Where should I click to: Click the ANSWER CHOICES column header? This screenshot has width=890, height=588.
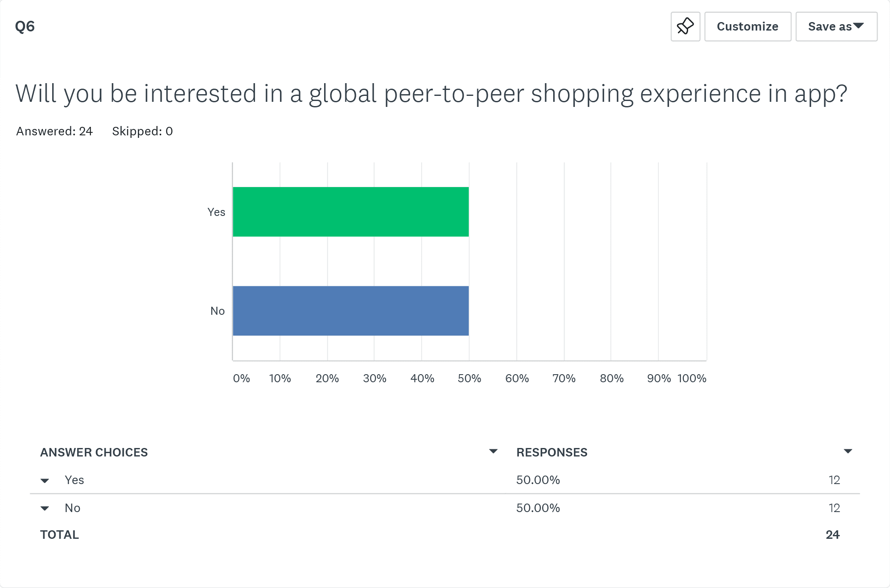94,452
